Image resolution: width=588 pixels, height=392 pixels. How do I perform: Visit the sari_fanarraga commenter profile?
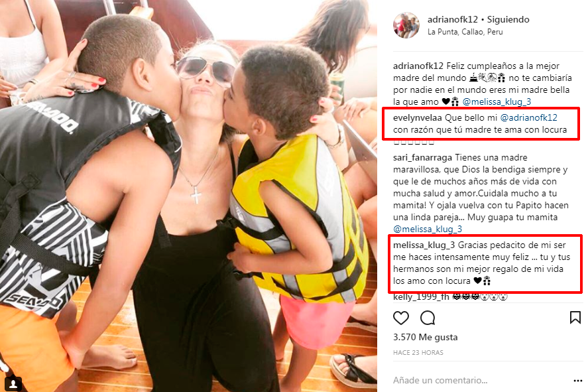pyautogui.click(x=423, y=158)
